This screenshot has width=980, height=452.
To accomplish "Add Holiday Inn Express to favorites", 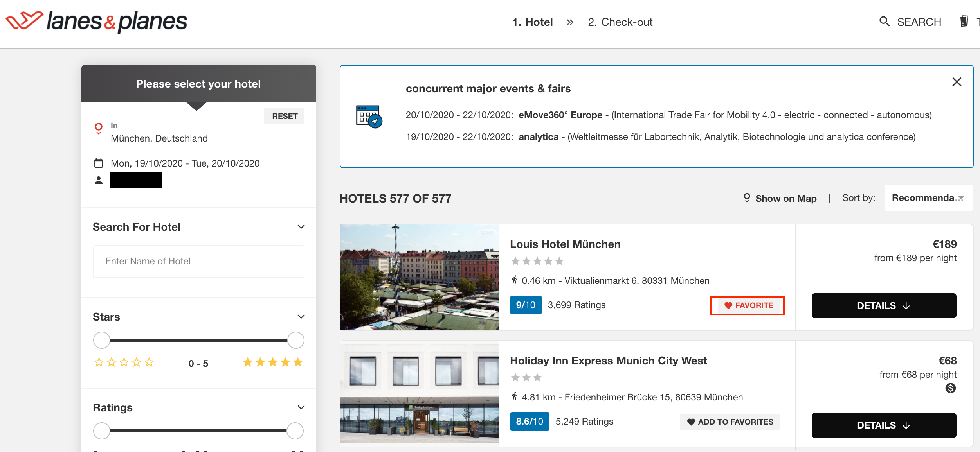I will click(730, 422).
